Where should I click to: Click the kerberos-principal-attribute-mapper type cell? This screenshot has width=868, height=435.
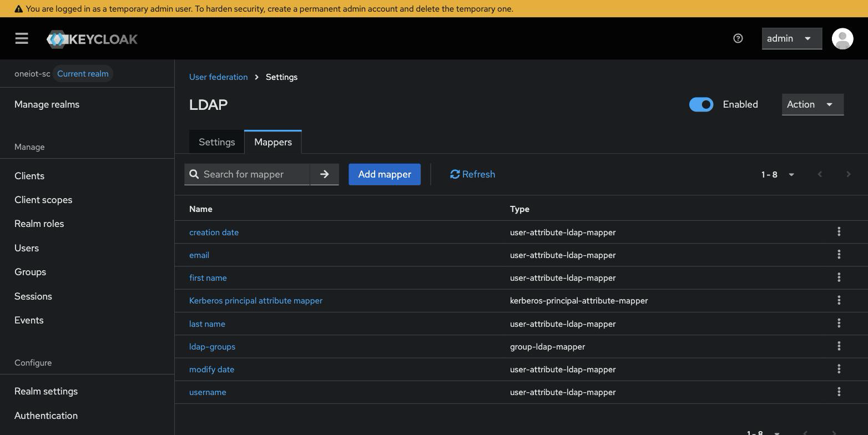(x=579, y=301)
